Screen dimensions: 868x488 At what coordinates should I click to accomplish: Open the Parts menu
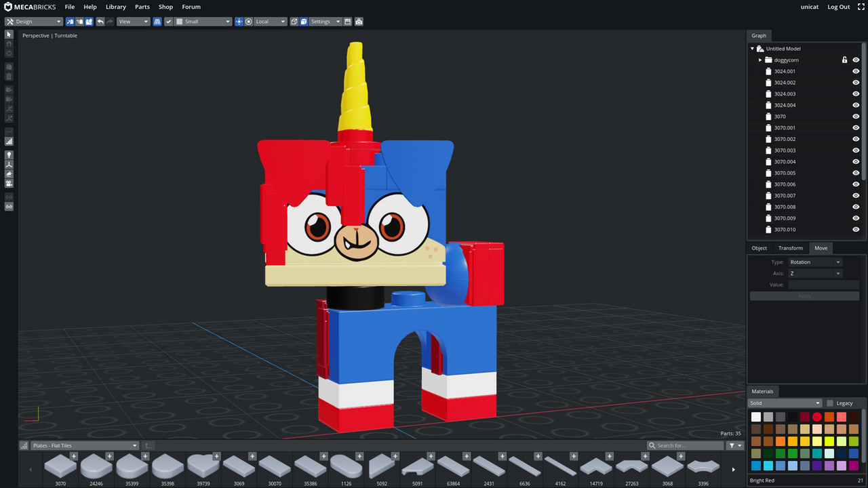click(142, 7)
